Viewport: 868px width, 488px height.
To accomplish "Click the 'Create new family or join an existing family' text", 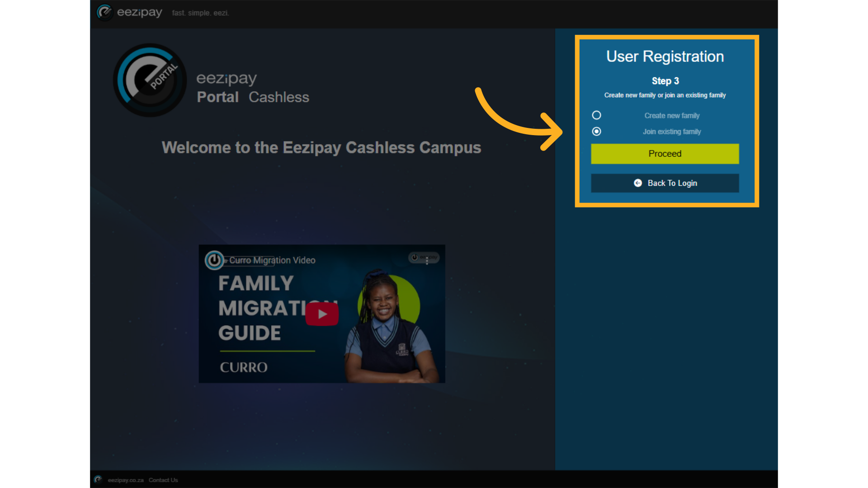I will (665, 95).
